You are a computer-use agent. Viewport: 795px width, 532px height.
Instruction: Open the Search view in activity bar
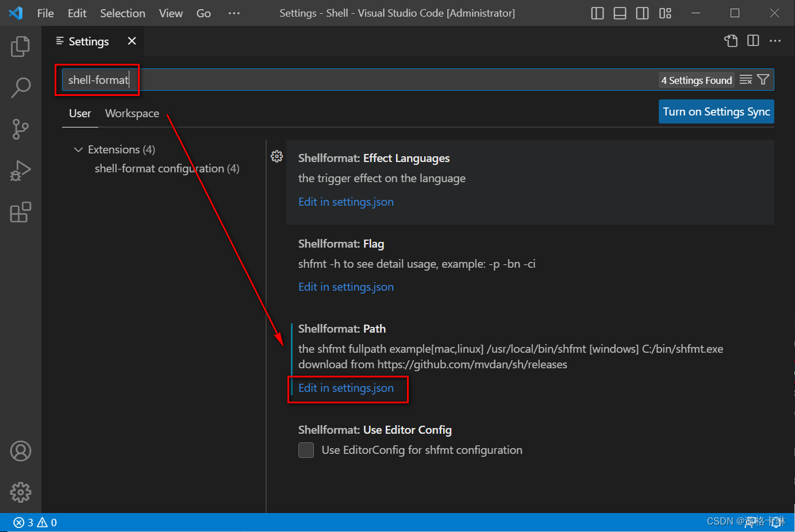pyautogui.click(x=21, y=87)
